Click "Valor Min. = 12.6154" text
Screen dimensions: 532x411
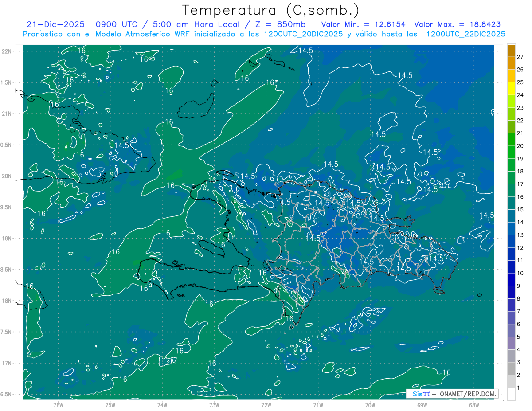[363, 25]
